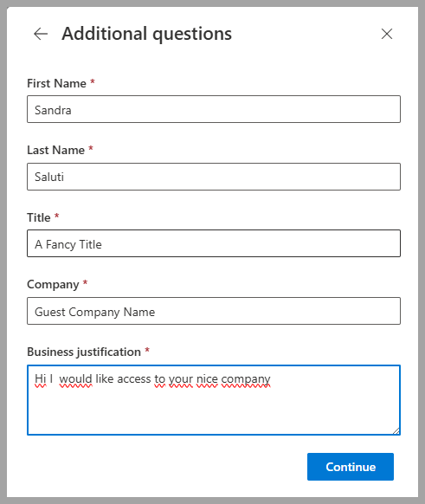This screenshot has width=425, height=504.
Task: Click the underlined word your in textarea
Action: click(x=181, y=379)
